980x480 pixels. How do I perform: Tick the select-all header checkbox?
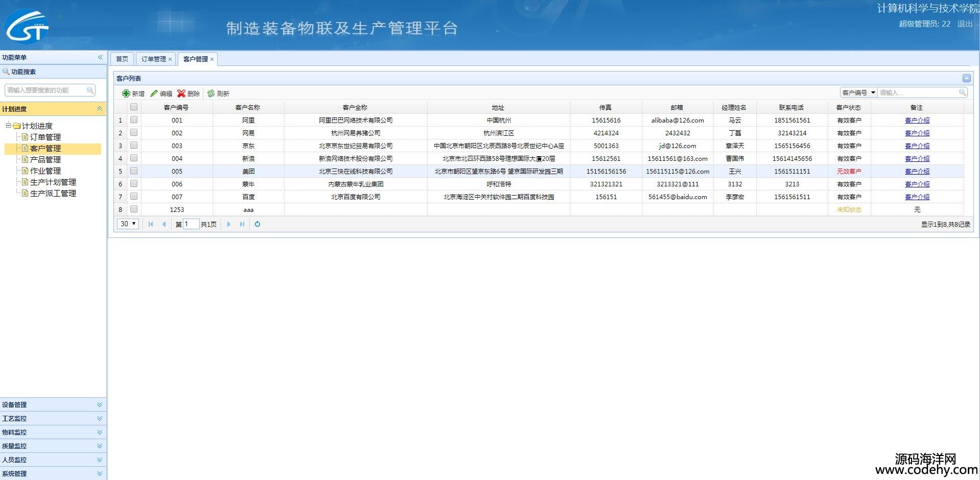coord(134,107)
